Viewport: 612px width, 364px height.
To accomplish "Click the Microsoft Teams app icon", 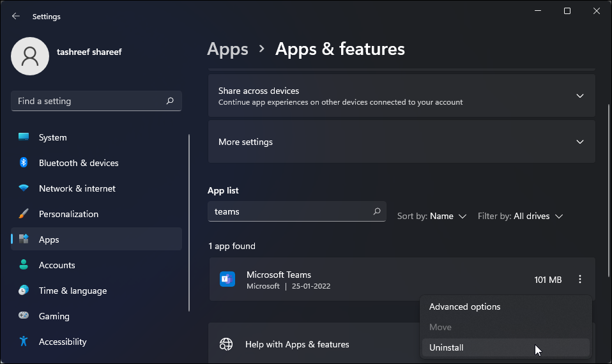I will point(227,279).
